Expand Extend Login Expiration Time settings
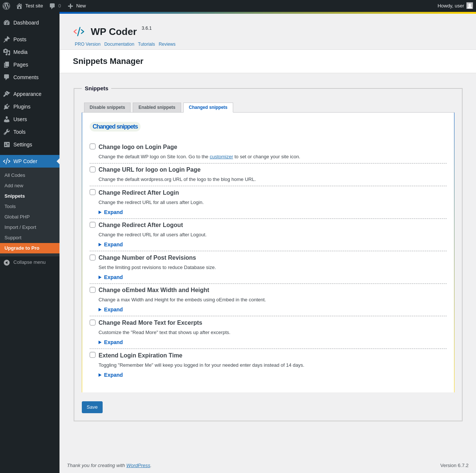Viewport: 476px width, 473px height. click(x=111, y=375)
